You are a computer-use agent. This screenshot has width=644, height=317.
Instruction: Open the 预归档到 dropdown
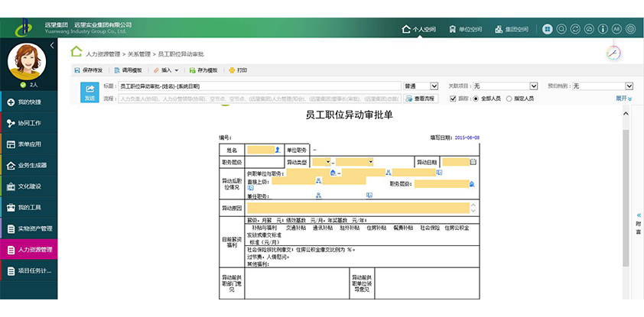click(x=603, y=86)
